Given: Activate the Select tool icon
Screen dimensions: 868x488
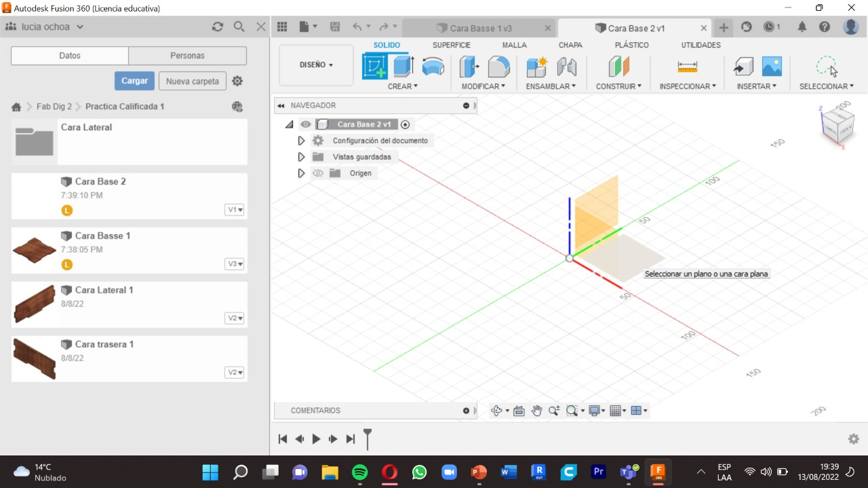Looking at the screenshot, I should click(827, 66).
